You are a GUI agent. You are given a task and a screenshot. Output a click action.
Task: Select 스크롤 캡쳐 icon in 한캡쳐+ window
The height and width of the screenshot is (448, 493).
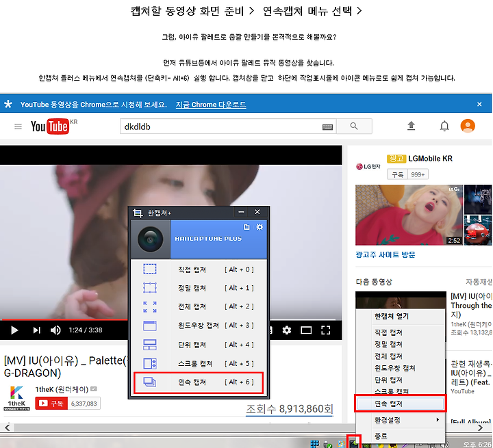click(x=150, y=363)
